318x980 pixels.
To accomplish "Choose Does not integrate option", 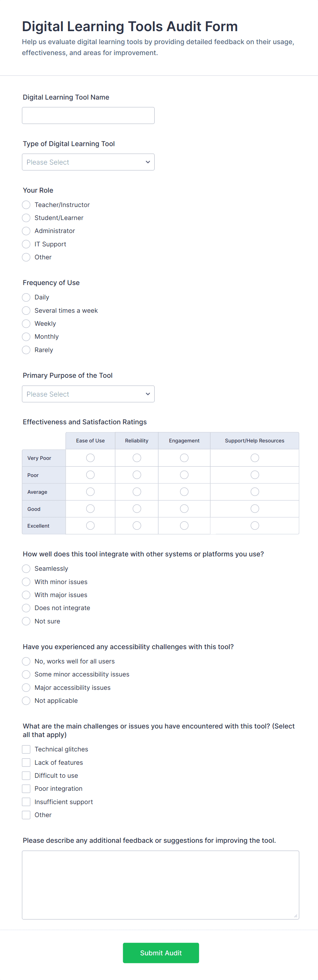I will [26, 608].
